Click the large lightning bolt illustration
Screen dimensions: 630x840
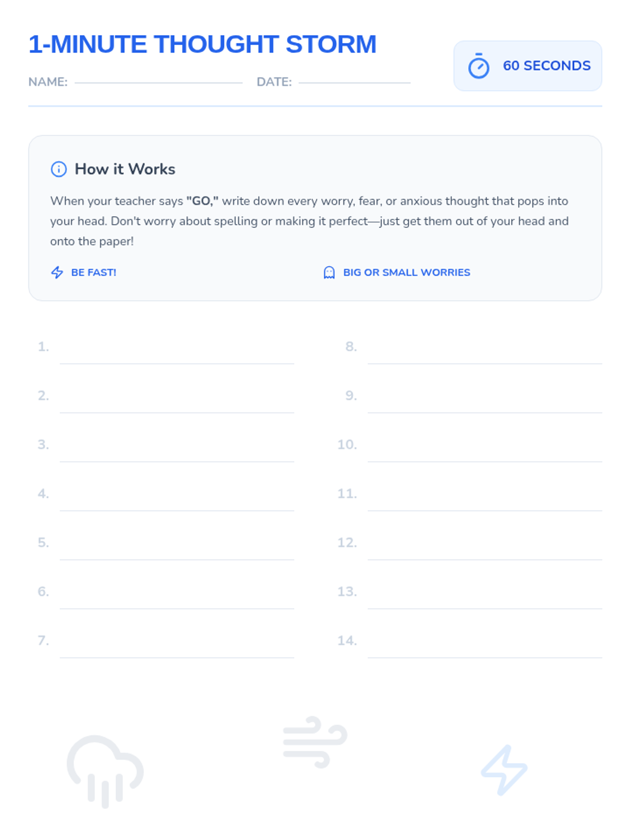point(504,770)
